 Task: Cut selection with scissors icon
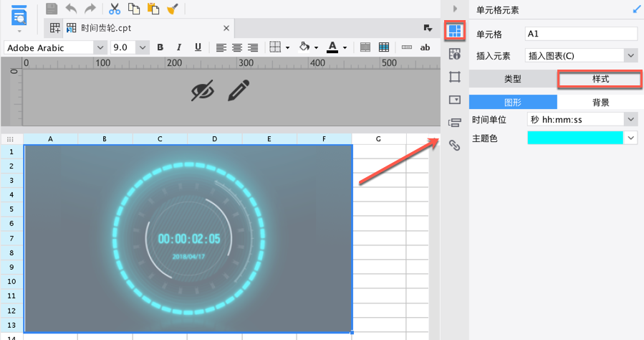tap(115, 9)
